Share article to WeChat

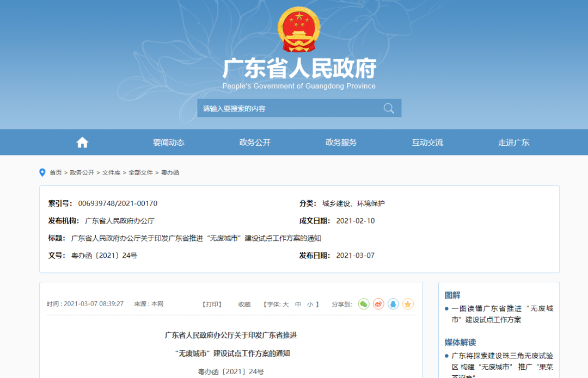coord(364,304)
